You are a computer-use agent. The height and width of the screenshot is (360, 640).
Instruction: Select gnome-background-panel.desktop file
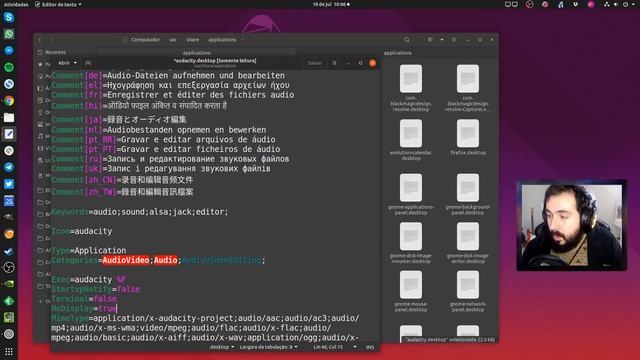[468, 194]
